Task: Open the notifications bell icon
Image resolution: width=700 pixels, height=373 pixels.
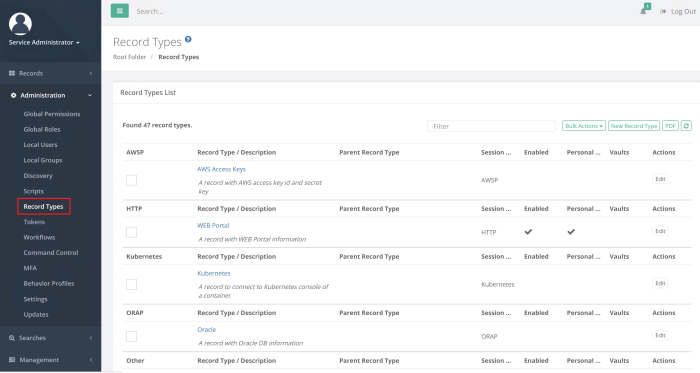Action: tap(643, 11)
